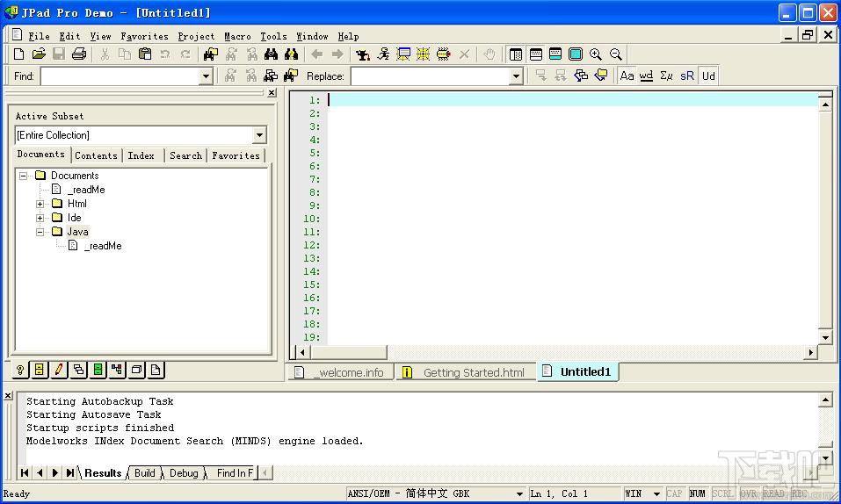
Task: Expand the Ide folder node
Action: coord(40,218)
